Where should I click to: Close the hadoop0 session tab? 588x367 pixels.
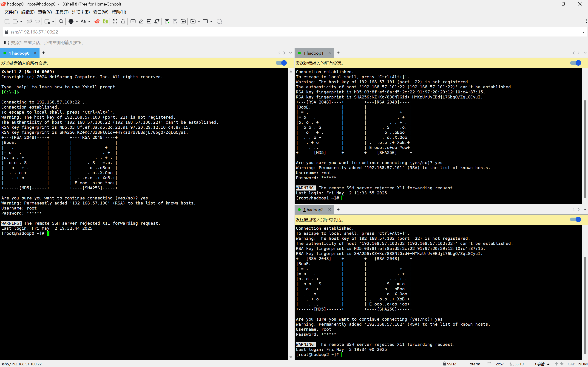coord(35,53)
